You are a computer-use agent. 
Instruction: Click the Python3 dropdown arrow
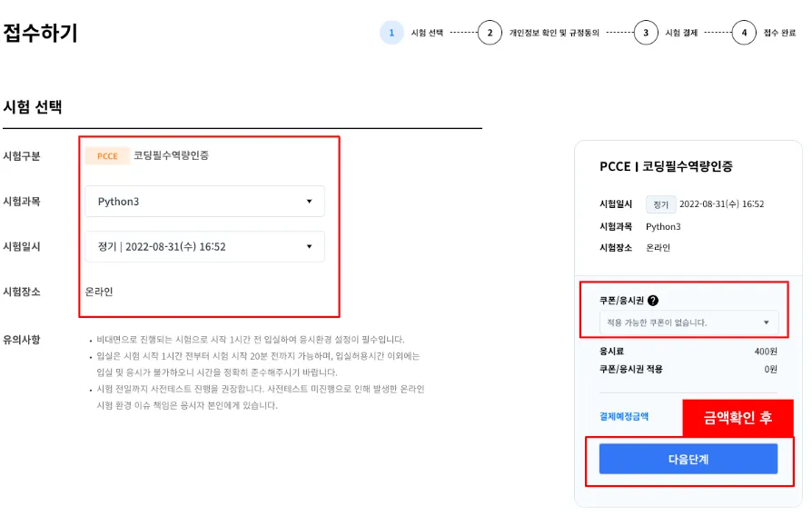pos(309,202)
